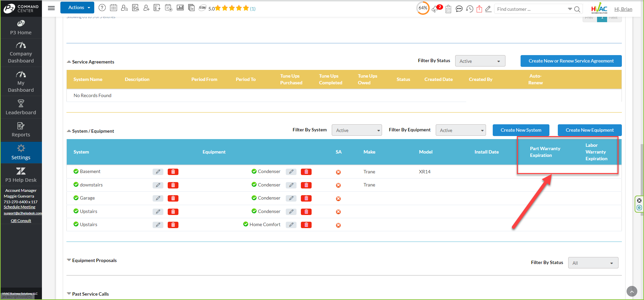
Task: Toggle SA red X for Basement row
Action: tap(338, 172)
